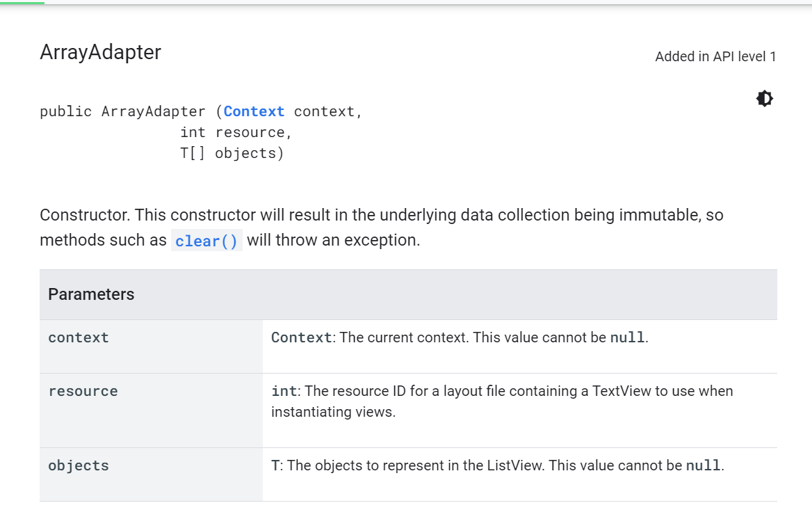The height and width of the screenshot is (526, 812).
Task: Click the "T[] objects" line in code block
Action: point(233,153)
